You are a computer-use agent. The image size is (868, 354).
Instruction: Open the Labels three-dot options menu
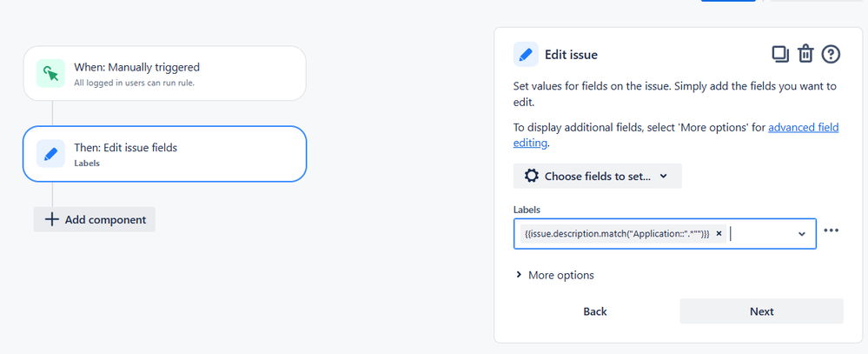coord(832,230)
